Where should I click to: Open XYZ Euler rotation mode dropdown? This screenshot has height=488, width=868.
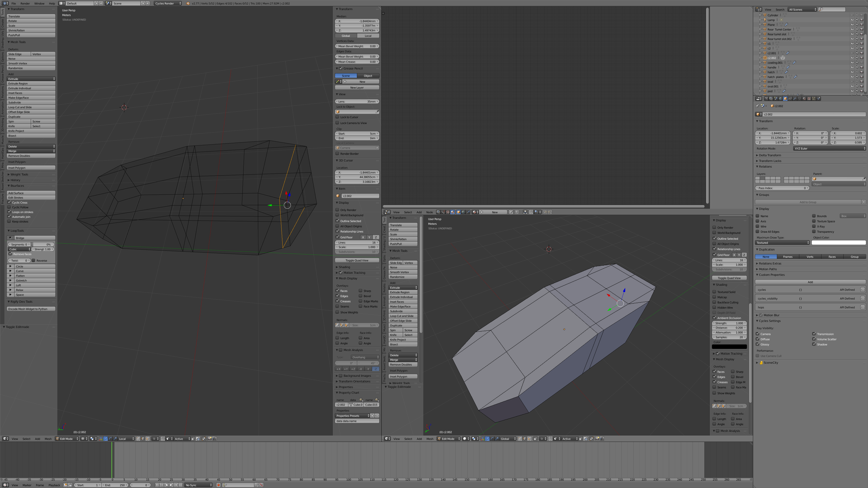(x=829, y=148)
